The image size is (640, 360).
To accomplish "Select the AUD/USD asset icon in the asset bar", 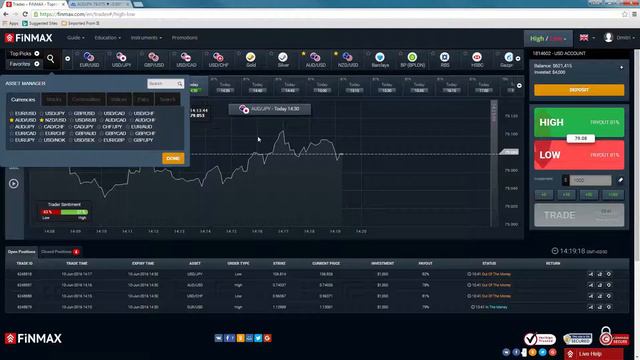I will coord(315,57).
